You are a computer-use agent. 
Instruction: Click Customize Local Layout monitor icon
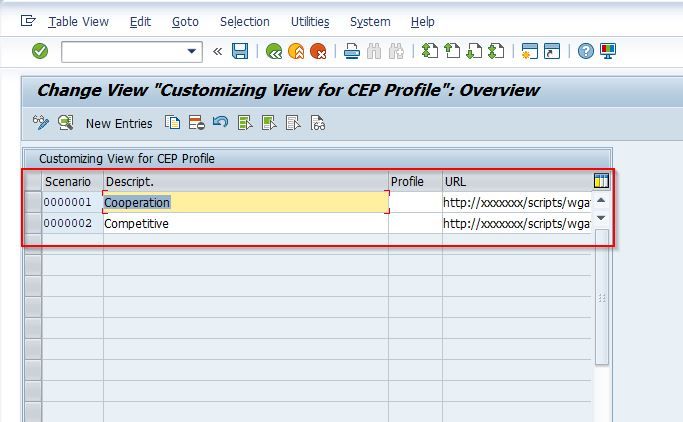click(x=608, y=51)
